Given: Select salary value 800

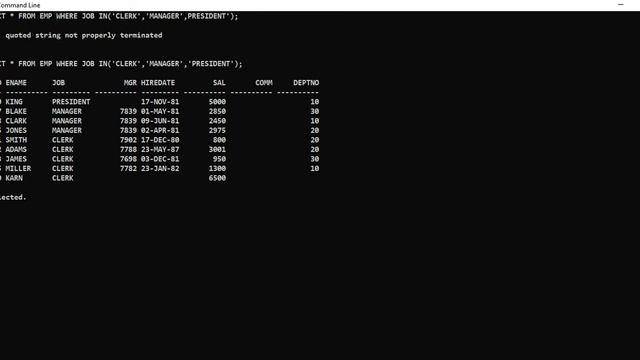Looking at the screenshot, I should 219,140.
